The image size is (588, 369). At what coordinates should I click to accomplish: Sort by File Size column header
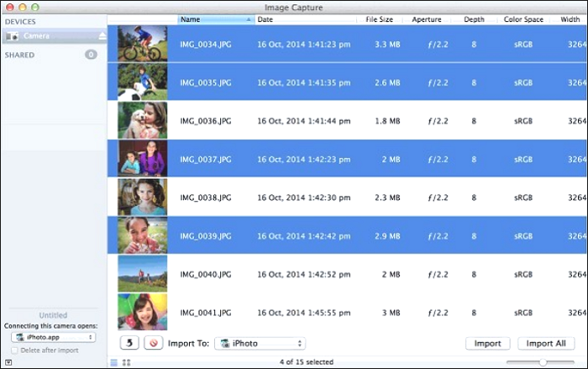[379, 19]
